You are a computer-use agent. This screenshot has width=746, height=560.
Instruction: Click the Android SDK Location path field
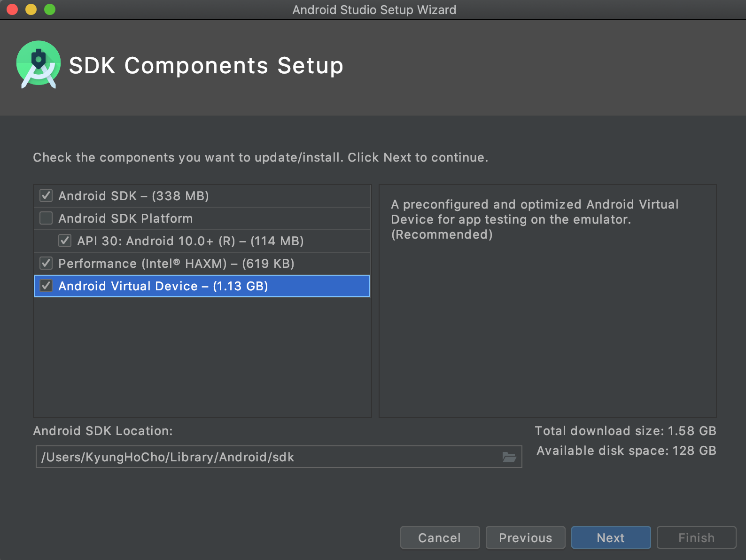coord(279,457)
